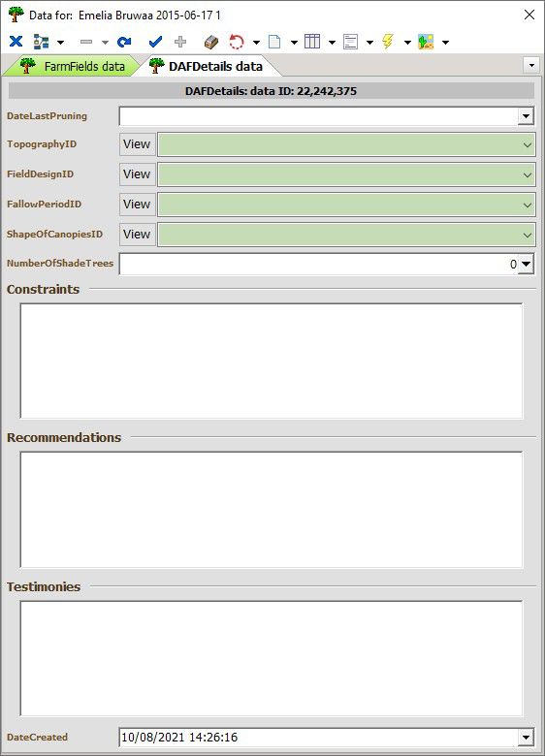Image resolution: width=545 pixels, height=756 pixels.
Task: Click the yellow lightning bolt icon
Action: tap(388, 42)
